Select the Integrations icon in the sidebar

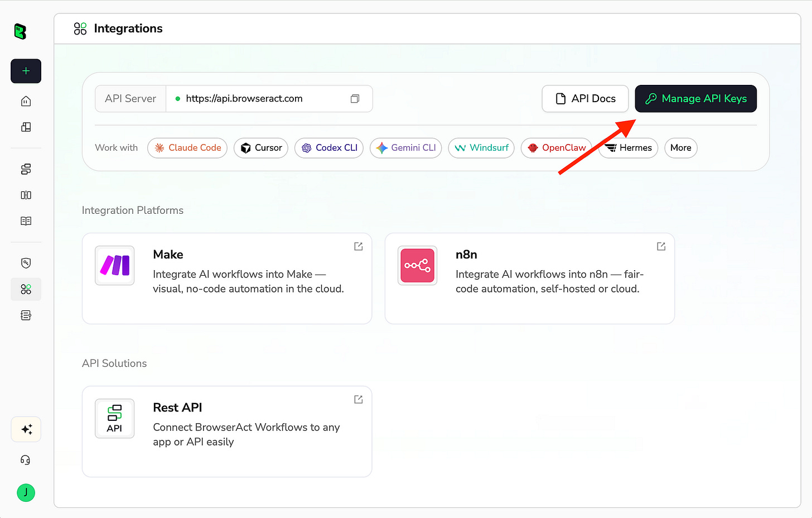[26, 289]
